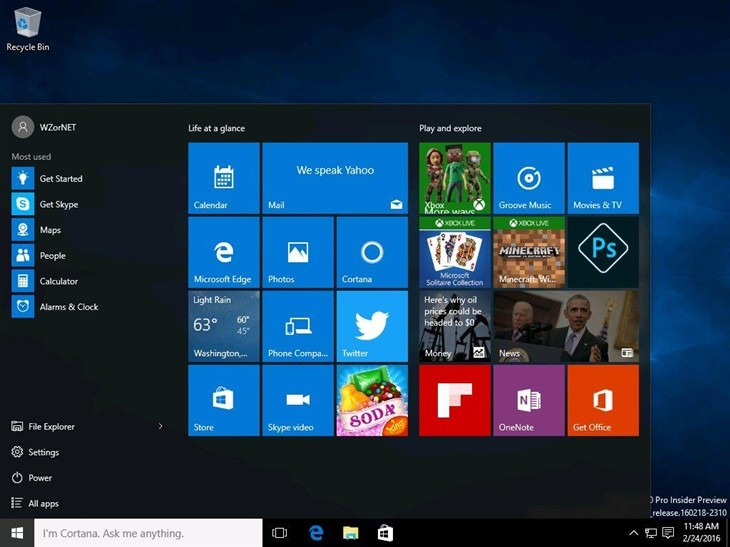Screen dimensions: 730x547
Task: Open the Twitter tile
Action: (x=372, y=326)
